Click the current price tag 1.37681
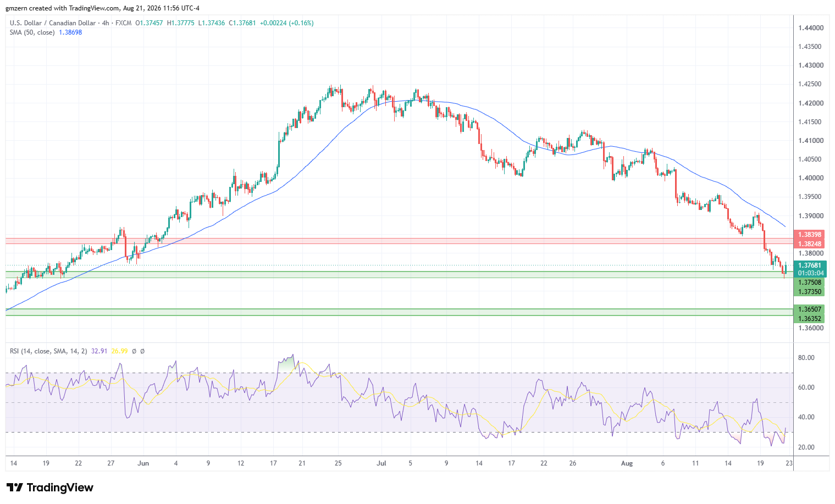 coord(810,265)
